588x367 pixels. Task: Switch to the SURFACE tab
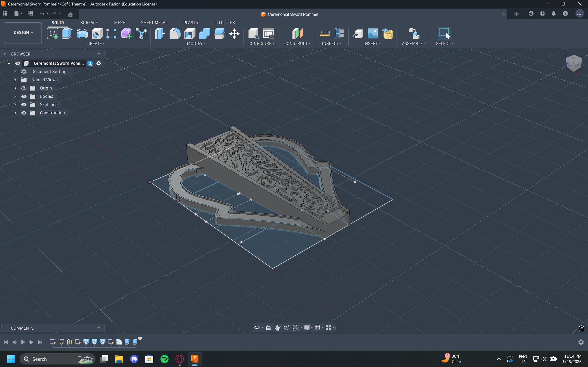coord(89,23)
